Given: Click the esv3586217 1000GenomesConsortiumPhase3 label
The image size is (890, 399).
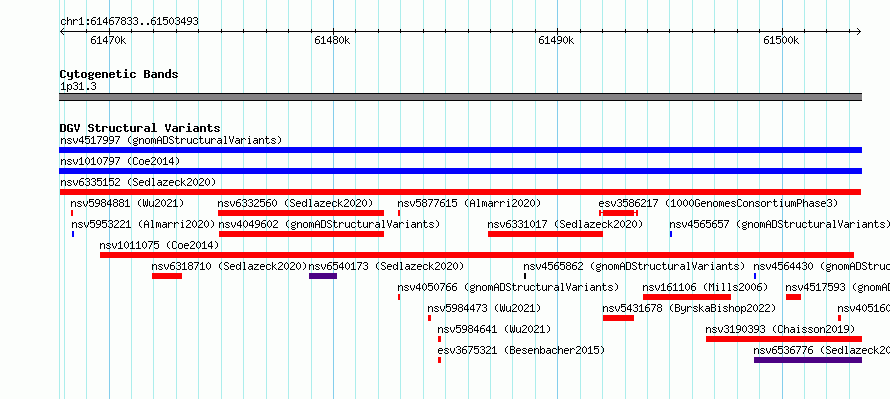Looking at the screenshot, I should click(x=718, y=203).
